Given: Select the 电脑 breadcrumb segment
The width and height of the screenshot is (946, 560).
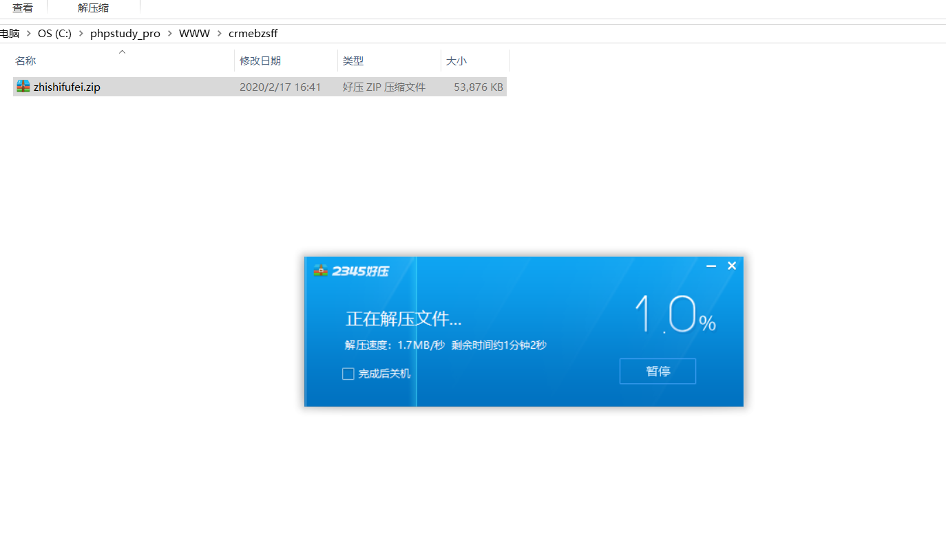Looking at the screenshot, I should [x=9, y=33].
